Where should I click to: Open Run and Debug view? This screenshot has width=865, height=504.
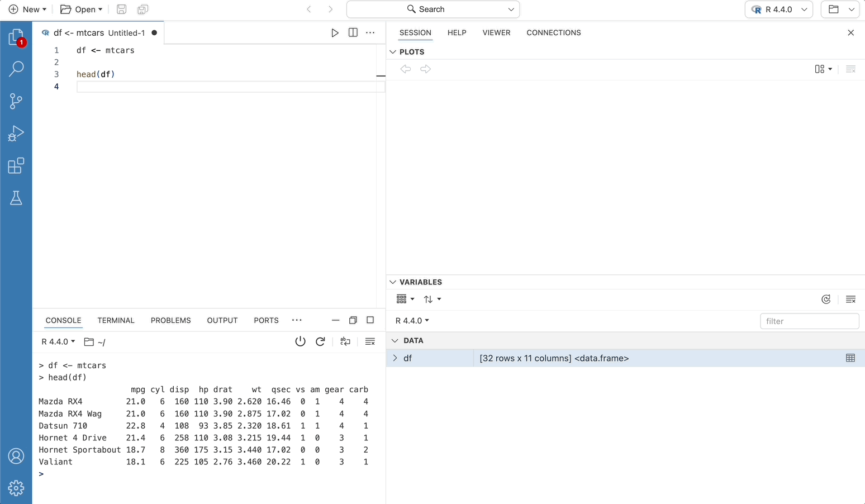tap(16, 134)
